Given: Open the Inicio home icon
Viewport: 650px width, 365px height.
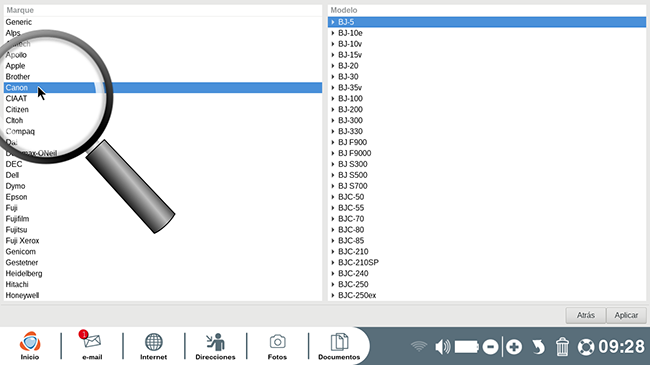Looking at the screenshot, I should (x=30, y=342).
